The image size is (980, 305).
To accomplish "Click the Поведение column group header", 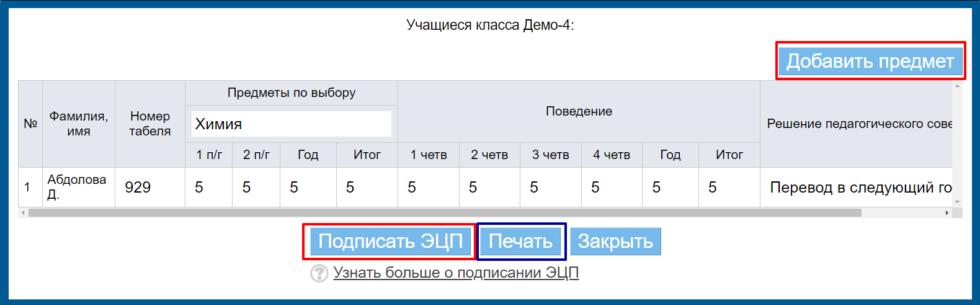I will coord(578,111).
